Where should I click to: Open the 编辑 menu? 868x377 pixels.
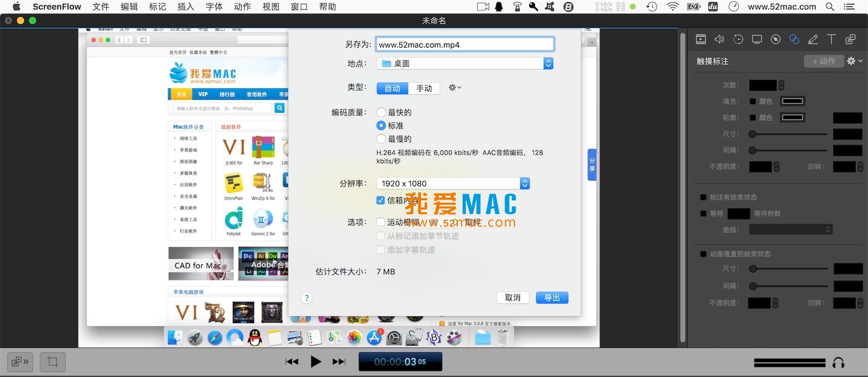tap(129, 7)
